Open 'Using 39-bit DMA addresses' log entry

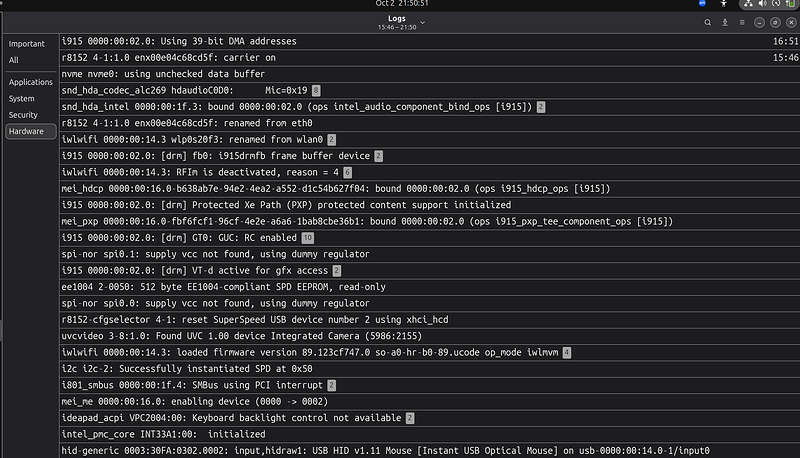click(x=430, y=41)
